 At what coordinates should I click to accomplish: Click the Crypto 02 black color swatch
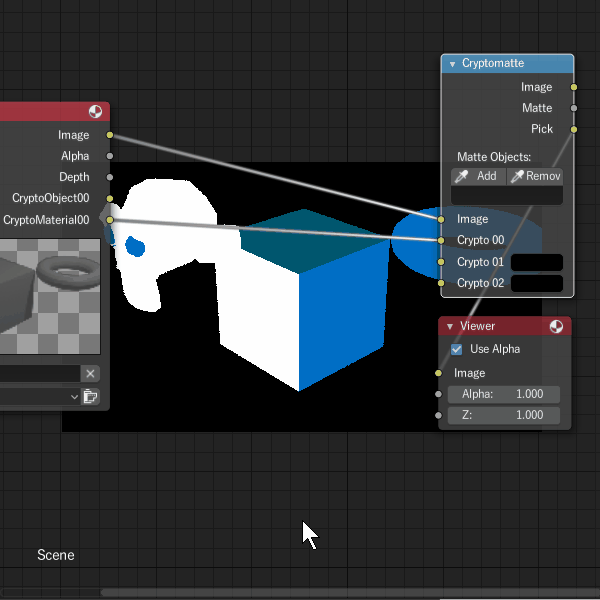(537, 283)
